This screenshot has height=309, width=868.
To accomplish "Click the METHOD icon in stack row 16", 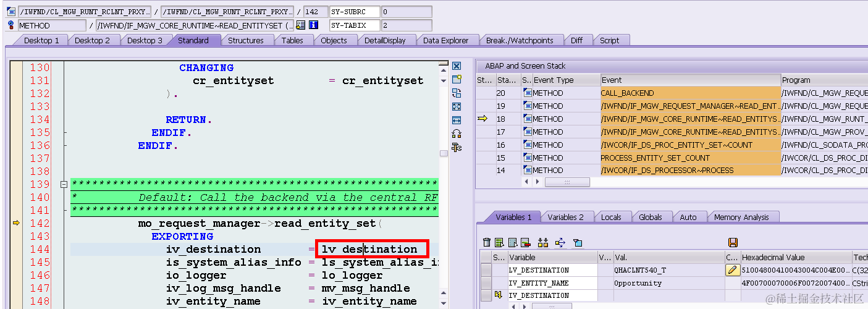I will pyautogui.click(x=528, y=145).
